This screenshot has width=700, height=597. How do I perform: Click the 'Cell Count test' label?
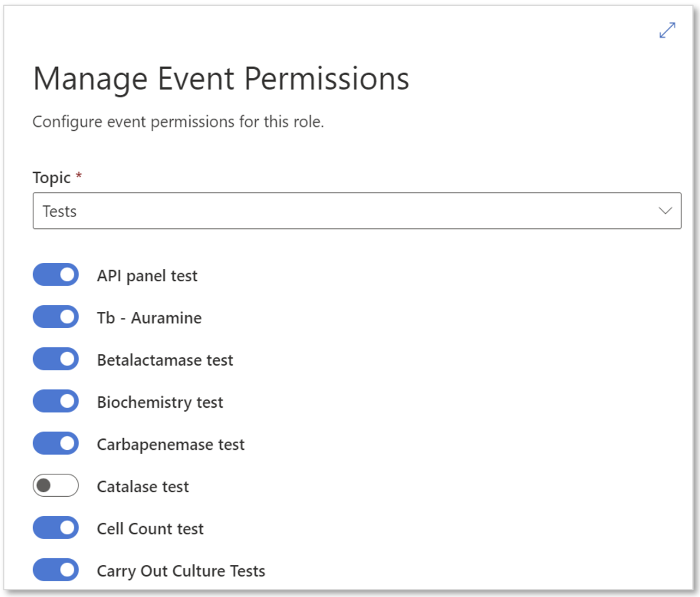point(150,529)
